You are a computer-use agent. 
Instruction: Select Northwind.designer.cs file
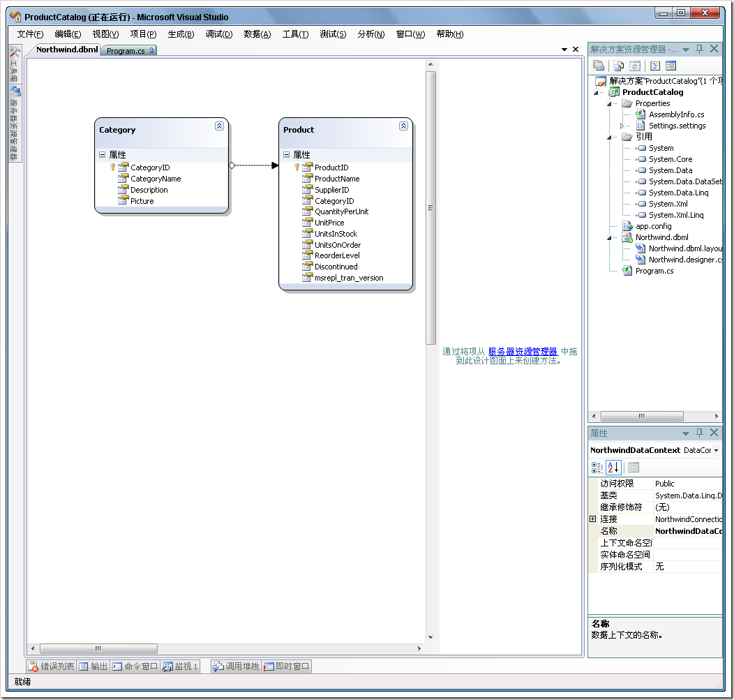coord(685,260)
